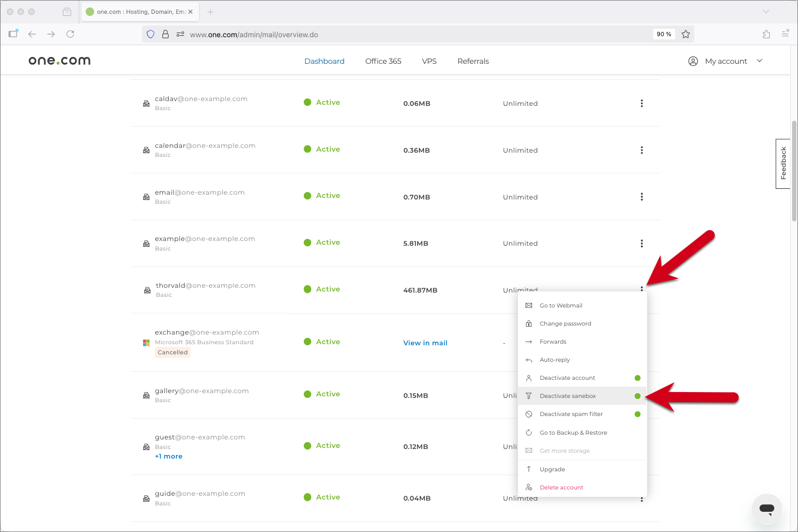Bookmark this page with star icon
The height and width of the screenshot is (532, 798).
tap(686, 34)
